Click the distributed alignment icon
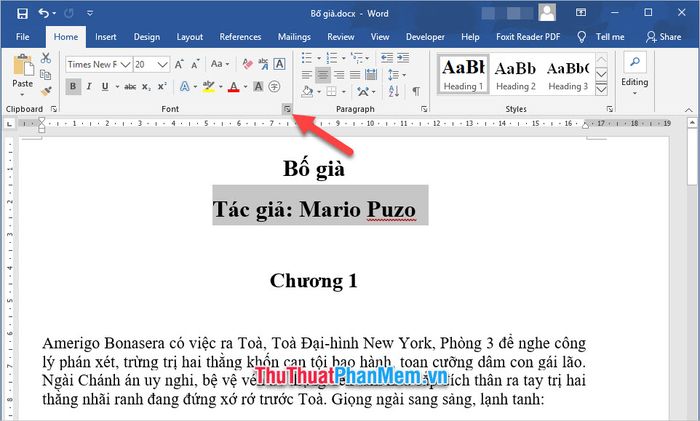 coord(371,75)
